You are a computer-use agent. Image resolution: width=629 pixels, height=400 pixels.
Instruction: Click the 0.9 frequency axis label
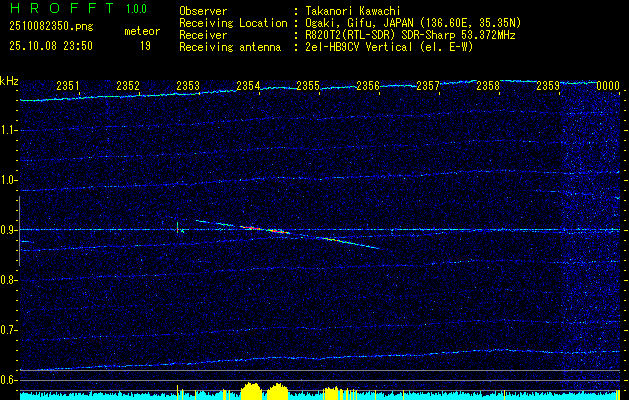pos(9,230)
